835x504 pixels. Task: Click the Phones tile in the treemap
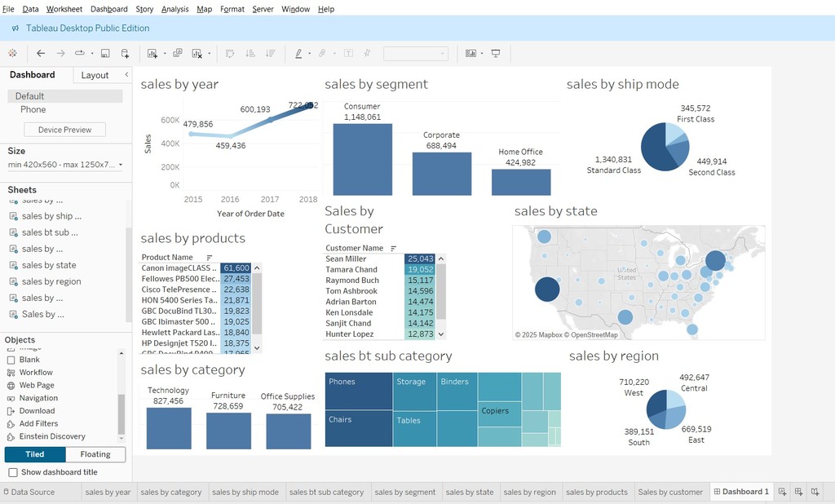[x=359, y=391]
